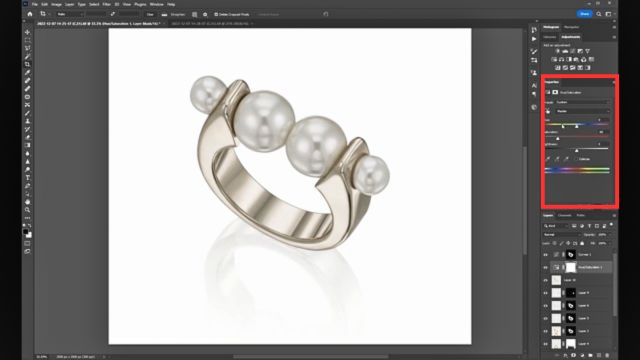640x360 pixels.
Task: Toggle filter for type layers
Action: click(589, 226)
